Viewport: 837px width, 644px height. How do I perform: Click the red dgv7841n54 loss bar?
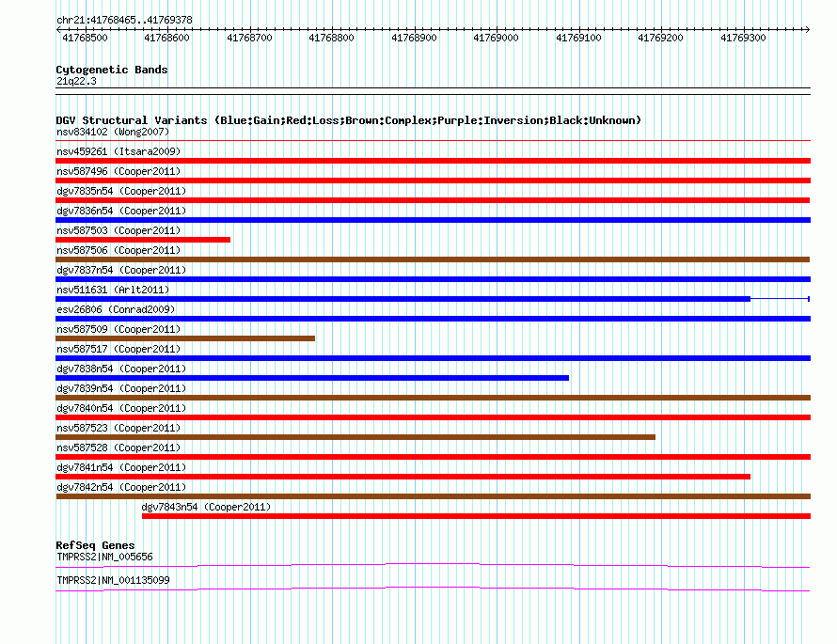(403, 477)
